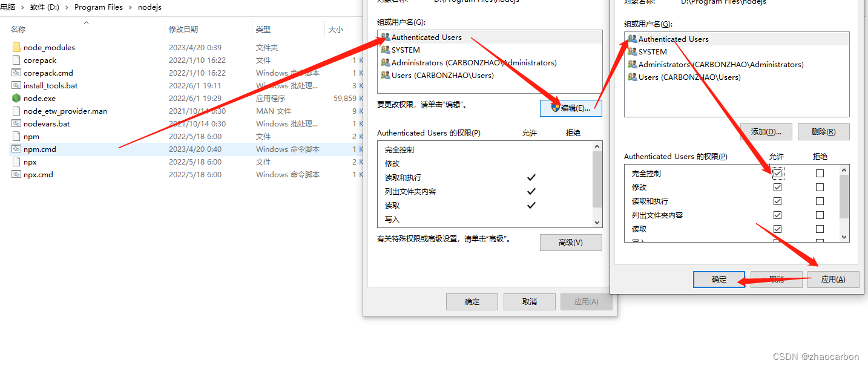Screen dimensions: 868x366
Task: Sort files by 类型 column header
Action: pos(263,29)
